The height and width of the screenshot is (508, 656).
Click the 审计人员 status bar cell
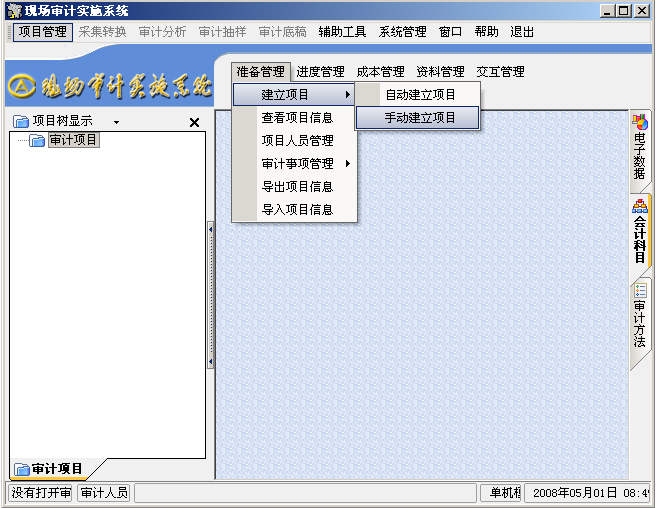[x=104, y=493]
